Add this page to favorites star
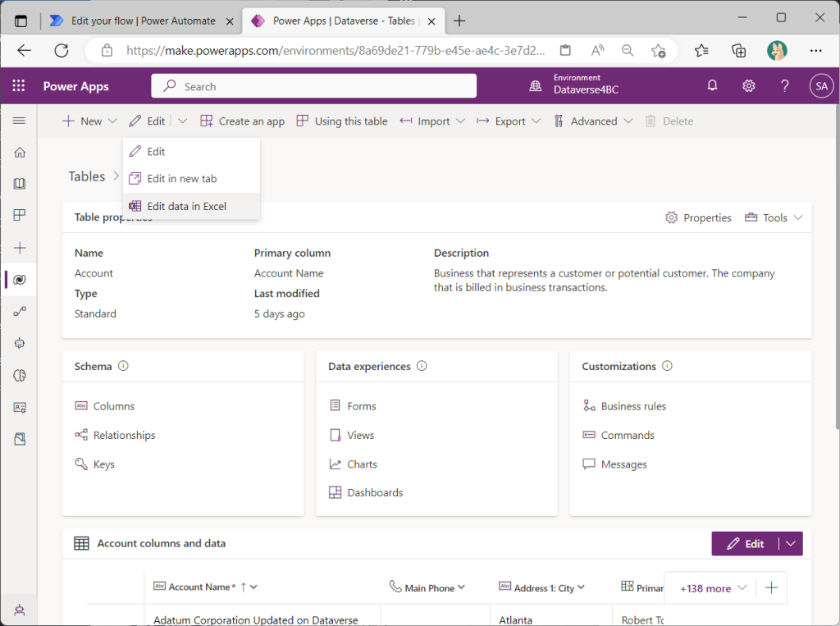 pyautogui.click(x=659, y=50)
